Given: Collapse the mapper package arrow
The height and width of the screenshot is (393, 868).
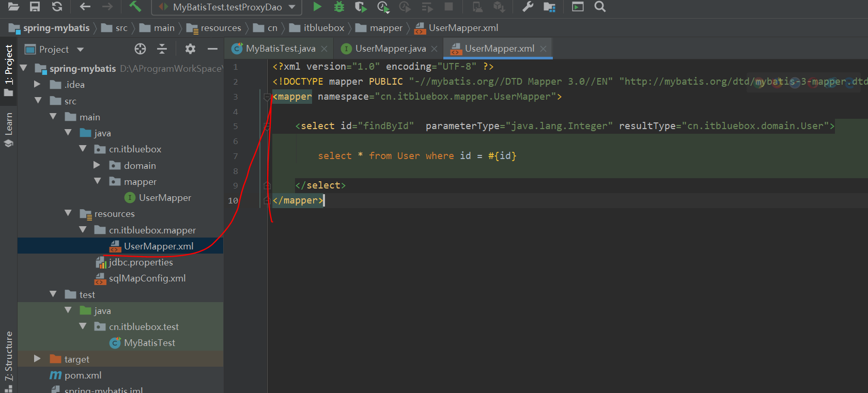Looking at the screenshot, I should 98,181.
